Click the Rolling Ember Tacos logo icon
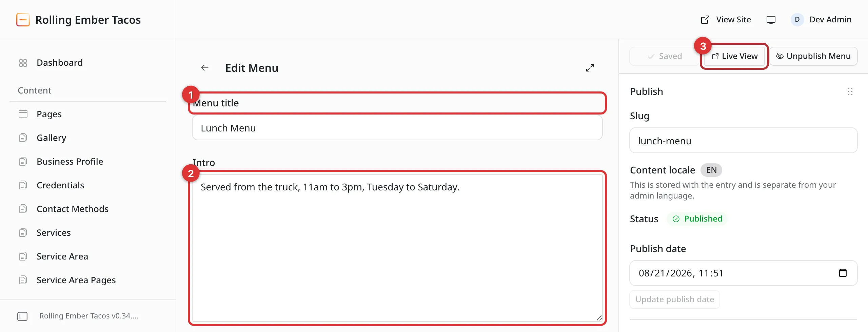 point(23,20)
